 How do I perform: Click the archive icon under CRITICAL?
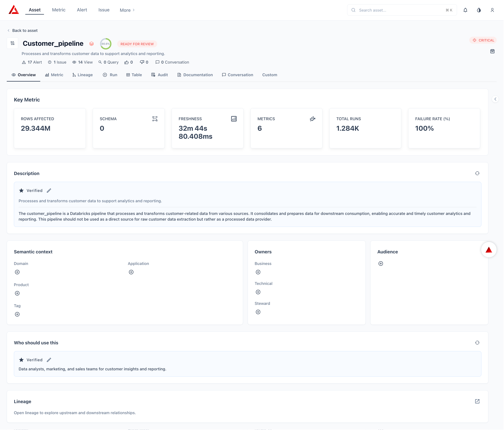[x=492, y=51]
